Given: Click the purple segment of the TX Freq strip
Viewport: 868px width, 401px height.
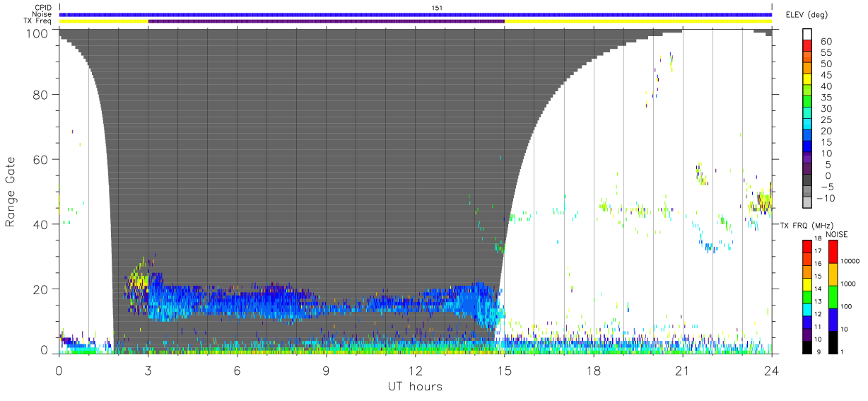Looking at the screenshot, I should tap(327, 21).
